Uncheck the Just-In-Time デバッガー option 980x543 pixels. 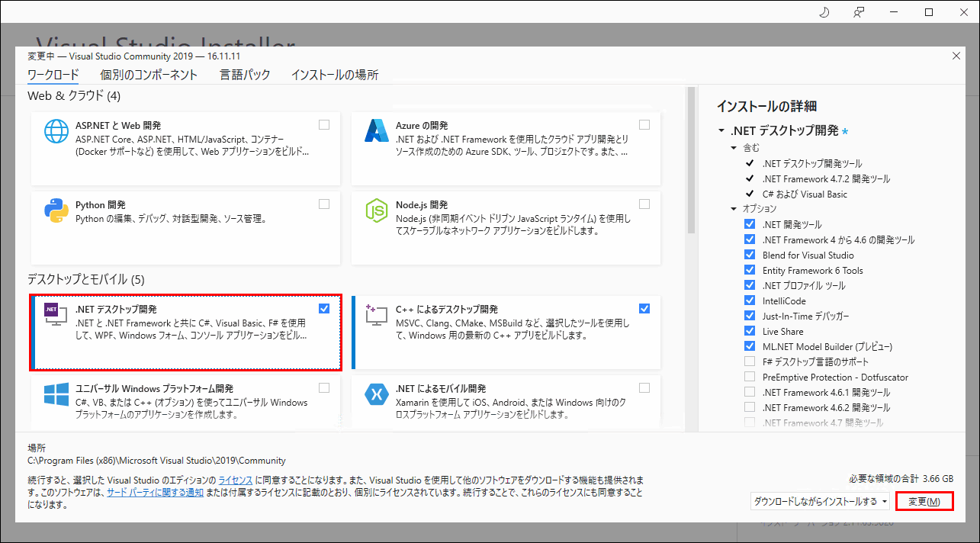pos(749,316)
